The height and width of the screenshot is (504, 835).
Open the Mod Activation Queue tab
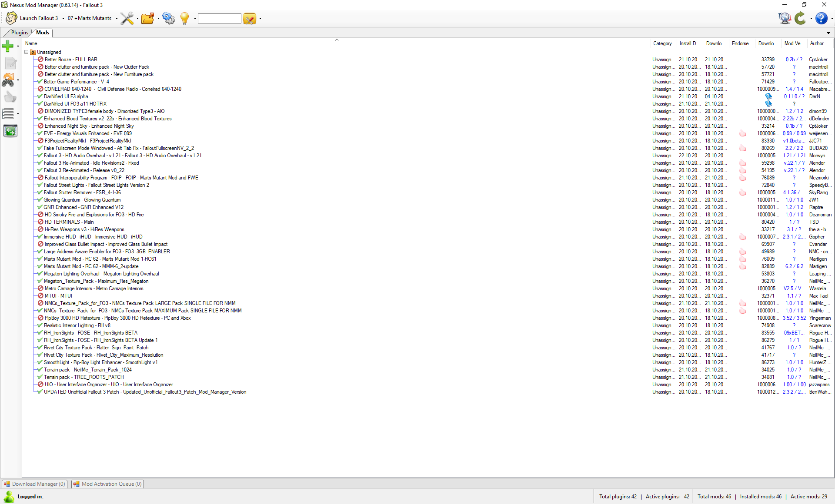(x=108, y=484)
